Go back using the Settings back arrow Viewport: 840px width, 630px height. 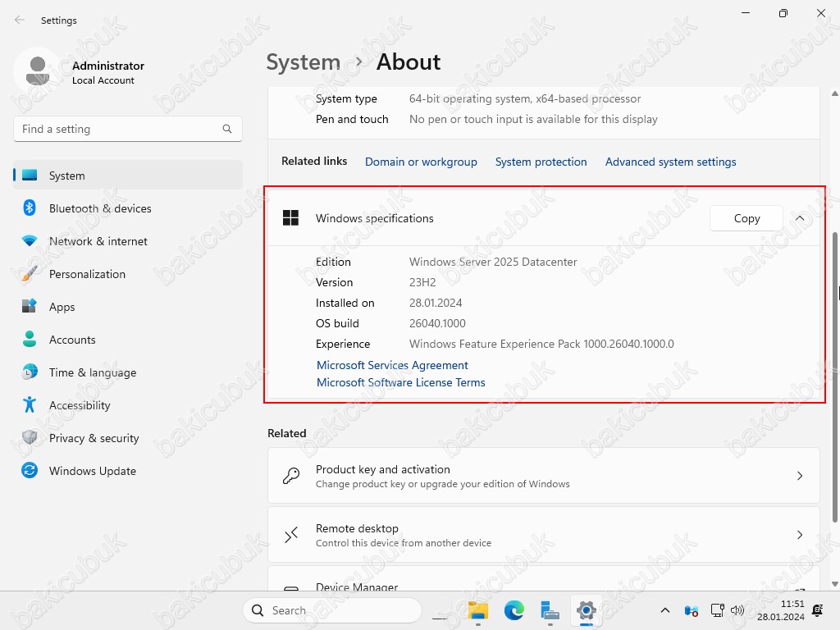[x=20, y=20]
